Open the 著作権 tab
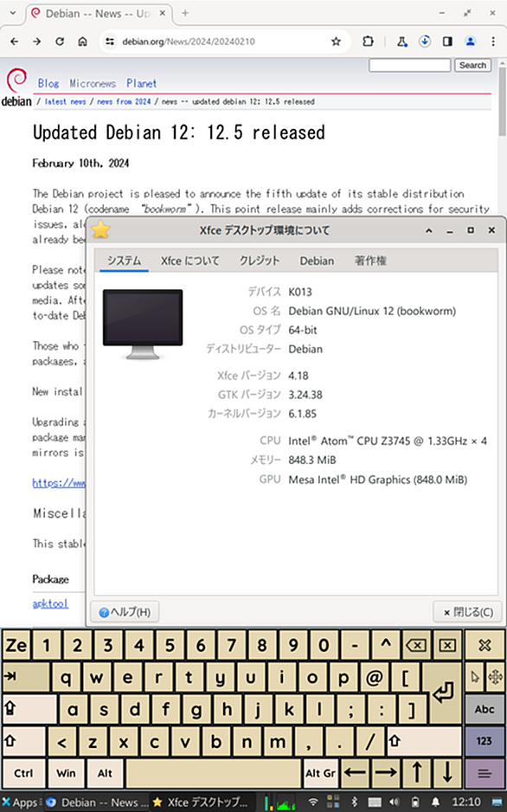 click(370, 261)
